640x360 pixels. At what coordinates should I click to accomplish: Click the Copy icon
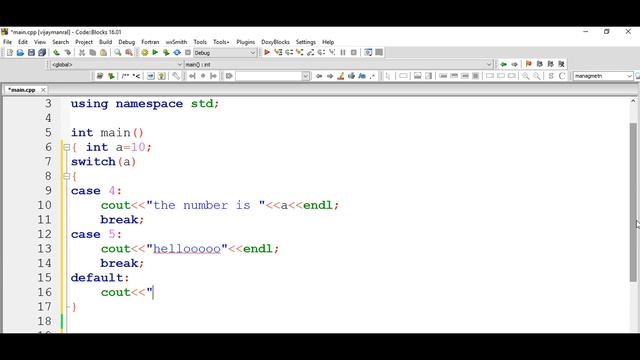pyautogui.click(x=93, y=53)
